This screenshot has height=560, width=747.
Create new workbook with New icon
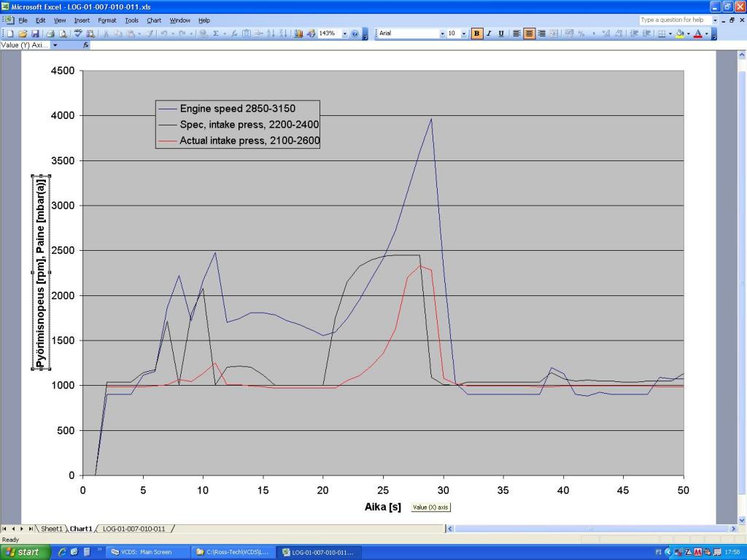11,34
